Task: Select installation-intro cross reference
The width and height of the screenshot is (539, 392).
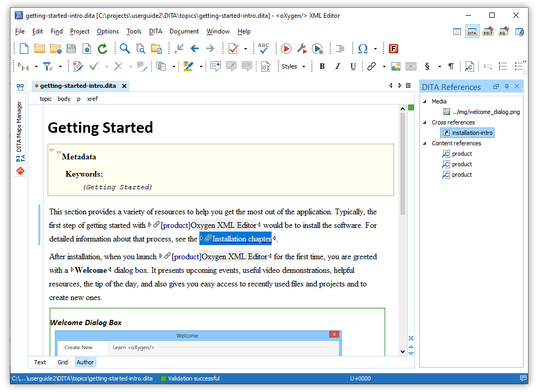Action: click(467, 133)
